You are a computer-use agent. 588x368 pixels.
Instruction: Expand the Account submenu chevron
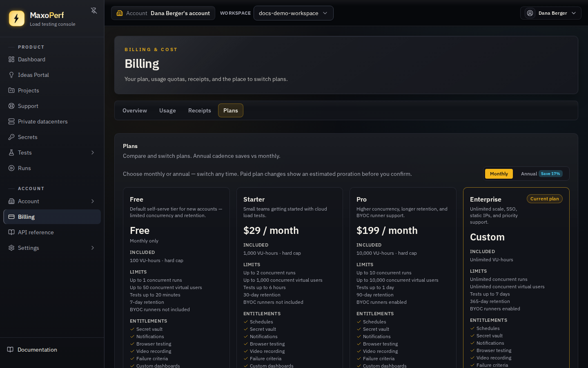(93, 201)
